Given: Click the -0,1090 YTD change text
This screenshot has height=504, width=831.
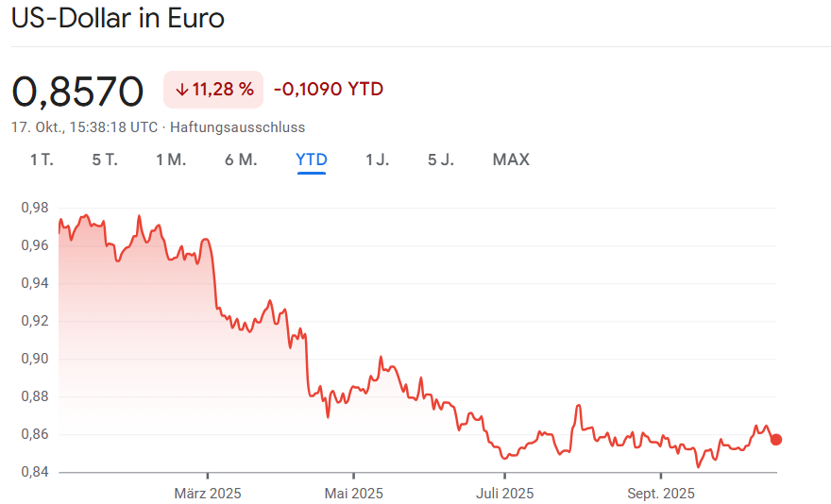Looking at the screenshot, I should [x=329, y=90].
